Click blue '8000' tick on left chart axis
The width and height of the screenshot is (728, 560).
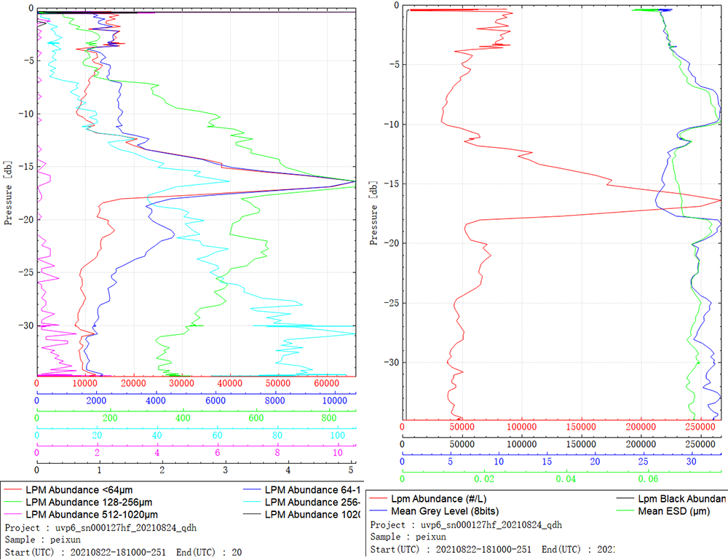(274, 401)
